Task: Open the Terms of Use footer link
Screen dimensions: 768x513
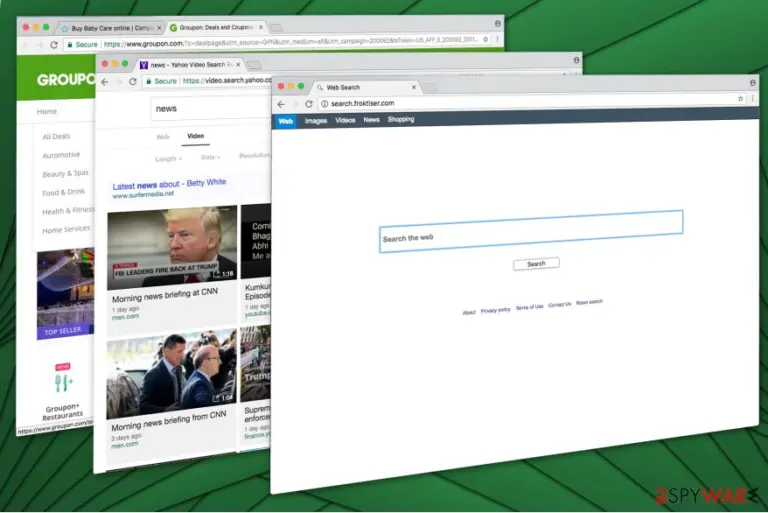Action: point(529,307)
